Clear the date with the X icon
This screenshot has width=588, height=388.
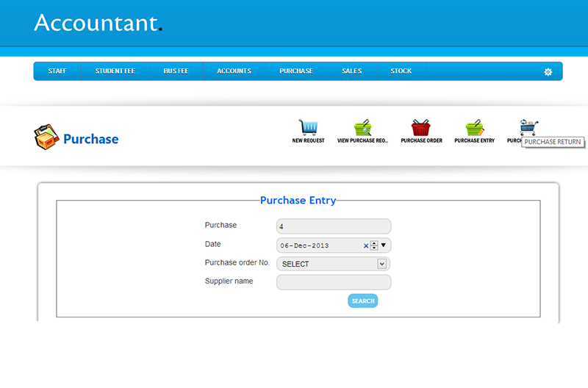click(366, 245)
